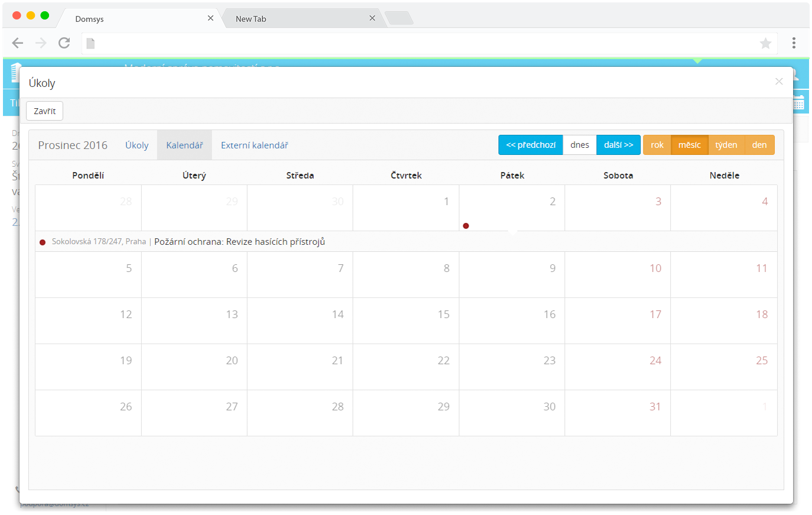Select Saturday December 24
This screenshot has width=812, height=515.
(x=618, y=367)
